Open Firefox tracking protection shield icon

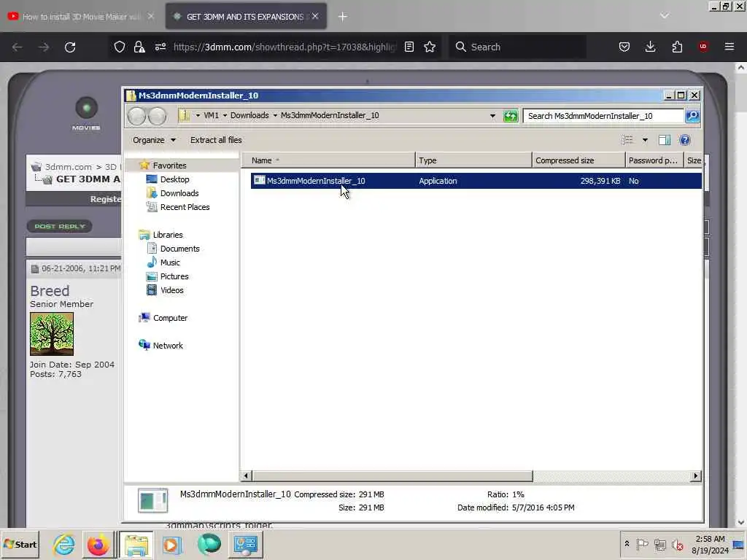pos(120,47)
